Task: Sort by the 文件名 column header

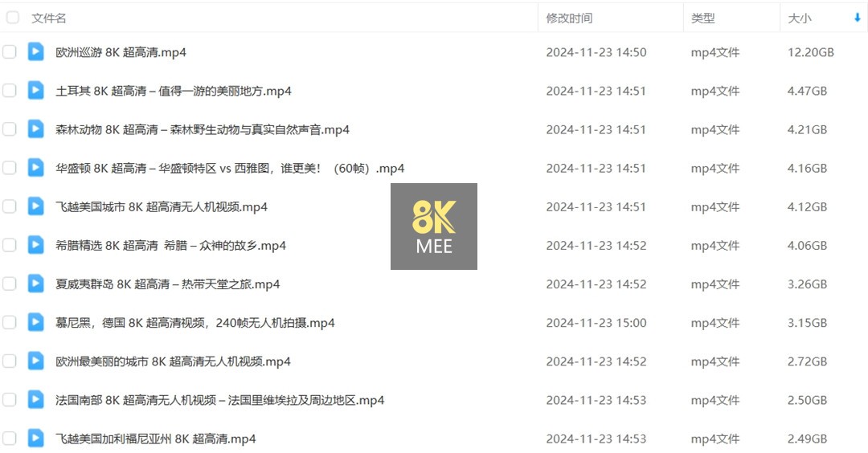Action: click(49, 18)
